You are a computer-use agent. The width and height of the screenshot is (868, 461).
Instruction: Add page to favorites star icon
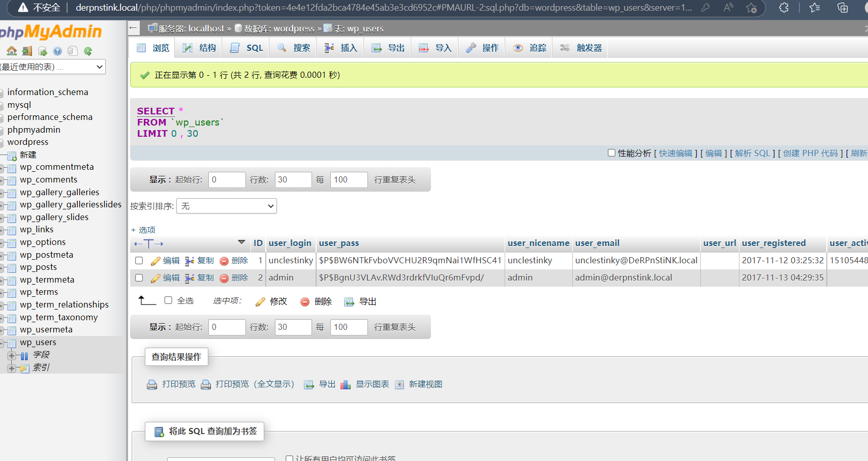751,8
